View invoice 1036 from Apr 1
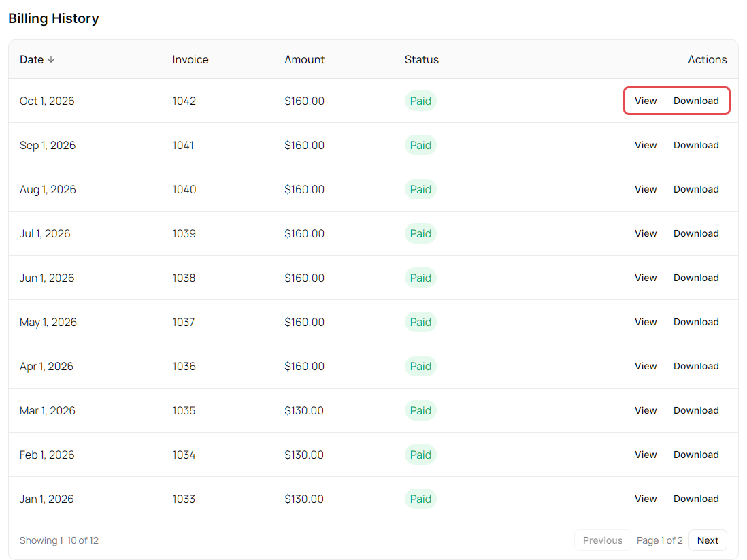This screenshot has width=747, height=560. (x=646, y=367)
